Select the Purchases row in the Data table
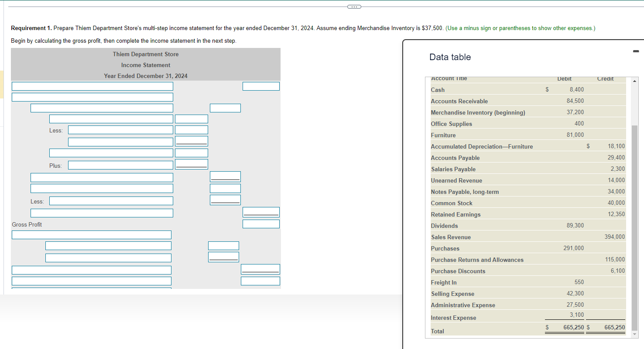This screenshot has width=644, height=349. click(480, 248)
